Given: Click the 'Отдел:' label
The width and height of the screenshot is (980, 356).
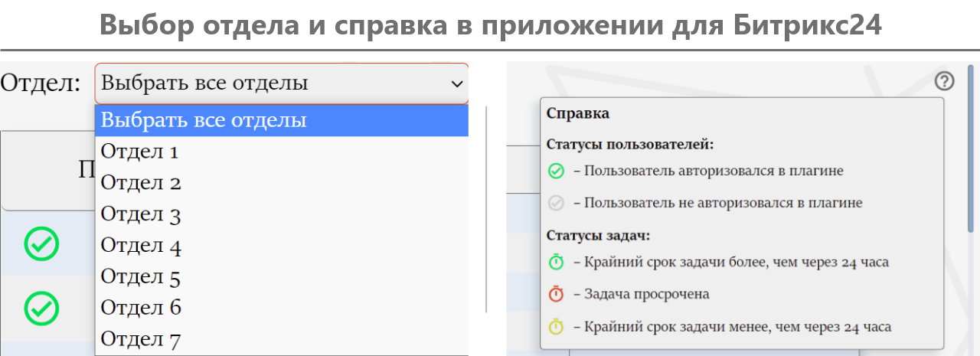Looking at the screenshot, I should 41,83.
